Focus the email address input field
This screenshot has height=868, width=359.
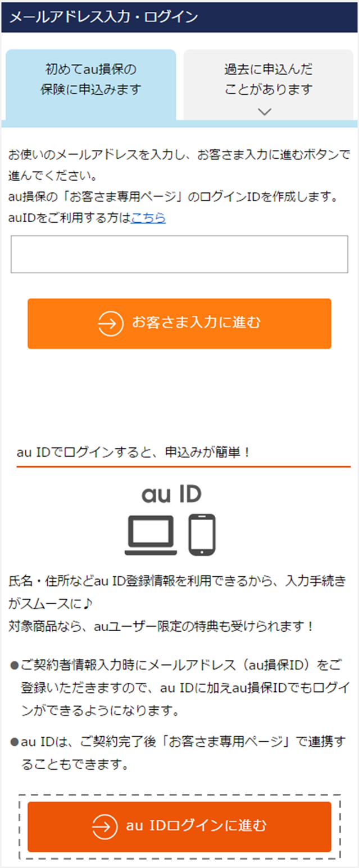tap(179, 254)
